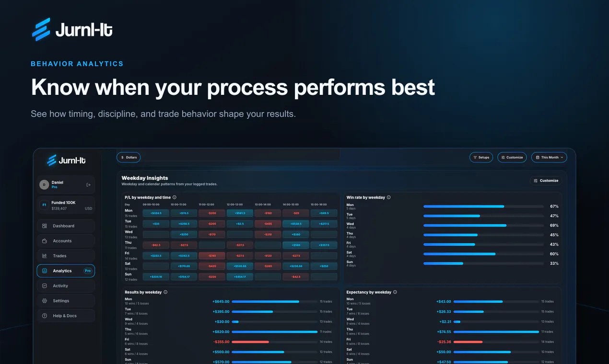Click the large Jurnl-It logo at page top
This screenshot has height=364, width=609.
click(x=72, y=30)
